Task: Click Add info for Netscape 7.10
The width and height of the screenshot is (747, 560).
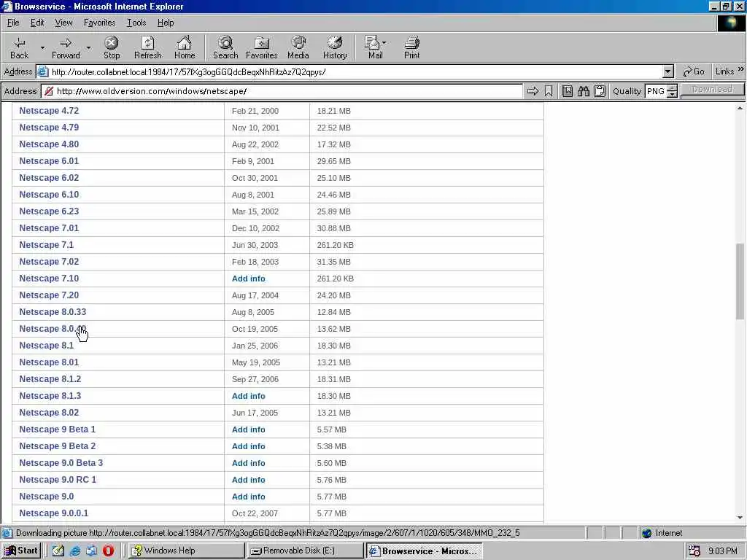Action: point(249,279)
